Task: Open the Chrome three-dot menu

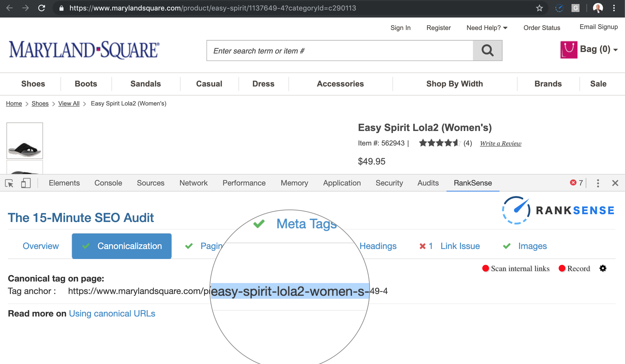Action: (x=614, y=8)
